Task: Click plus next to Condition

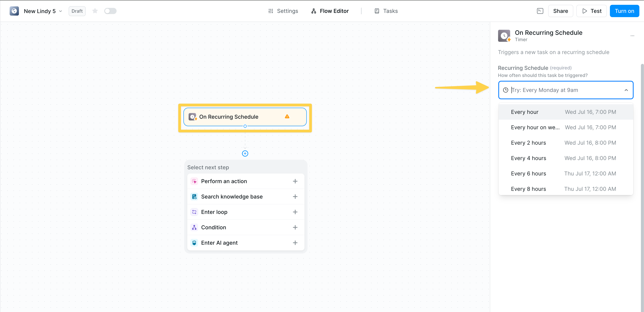Action: (295, 227)
